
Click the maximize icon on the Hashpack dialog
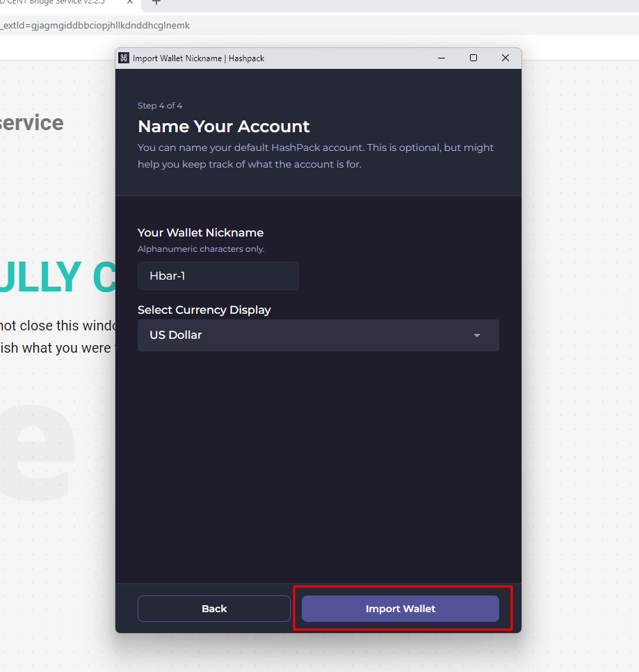click(x=474, y=58)
